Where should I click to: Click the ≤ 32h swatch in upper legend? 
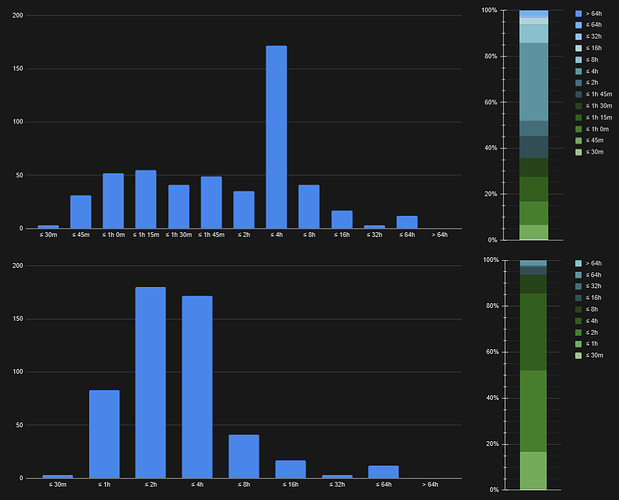579,37
